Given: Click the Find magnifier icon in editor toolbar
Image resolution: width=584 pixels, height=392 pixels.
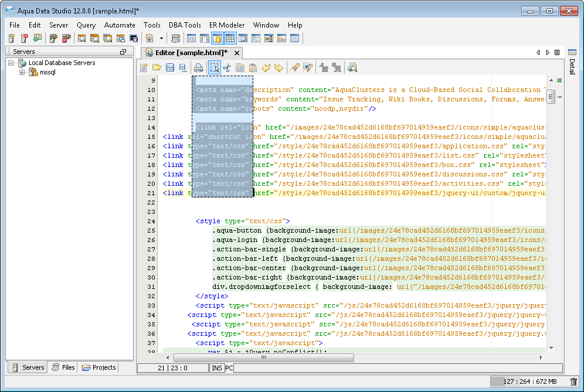Looking at the screenshot, I should coord(352,68).
